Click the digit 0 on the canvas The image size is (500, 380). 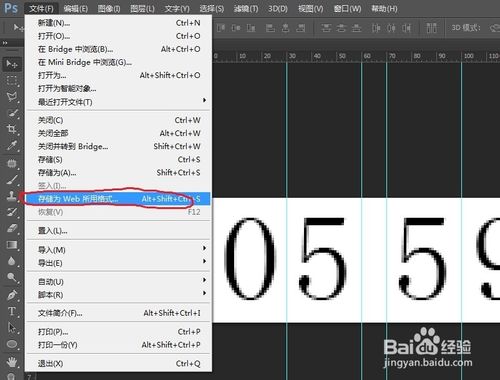[x=250, y=258]
